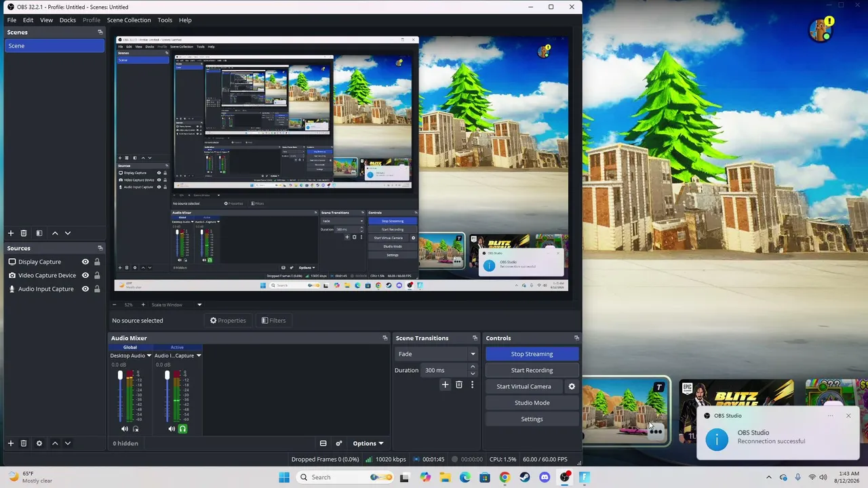Remove the transition with the trash icon
This screenshot has width=868, height=488.
click(459, 384)
